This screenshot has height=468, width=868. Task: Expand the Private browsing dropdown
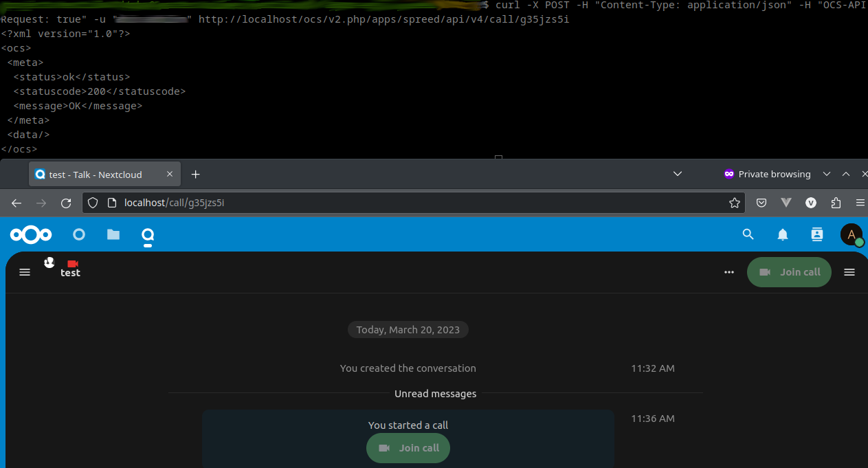coord(827,174)
